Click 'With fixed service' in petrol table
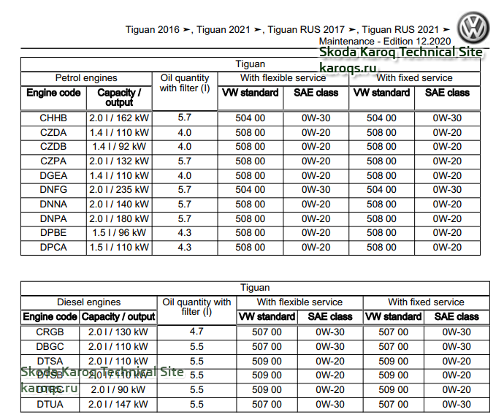The height and width of the screenshot is (420, 504). click(x=414, y=77)
